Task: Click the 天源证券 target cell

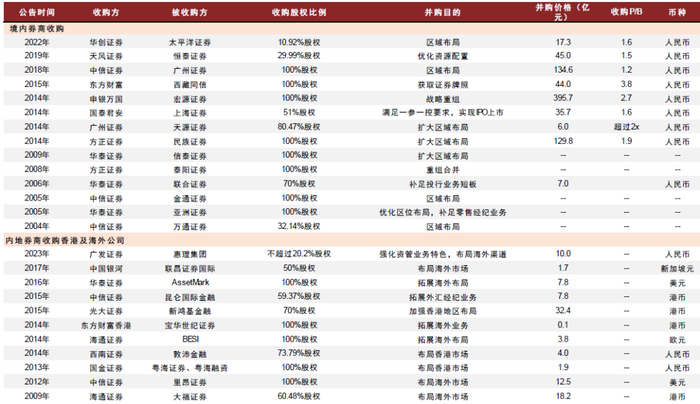Action: 190,127
